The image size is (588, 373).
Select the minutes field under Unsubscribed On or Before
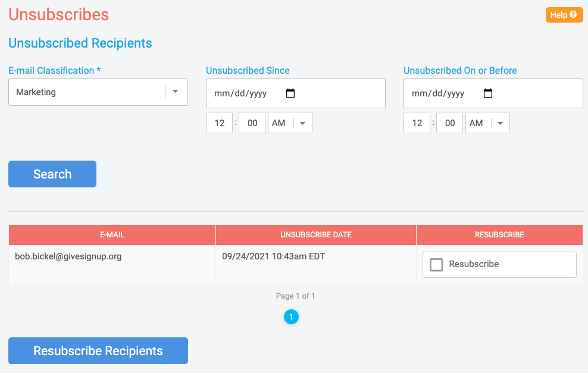449,123
